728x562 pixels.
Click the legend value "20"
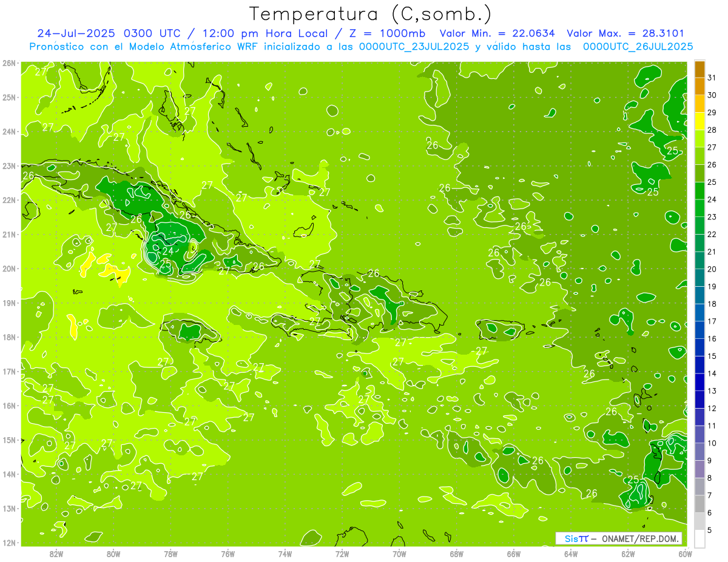tap(712, 269)
